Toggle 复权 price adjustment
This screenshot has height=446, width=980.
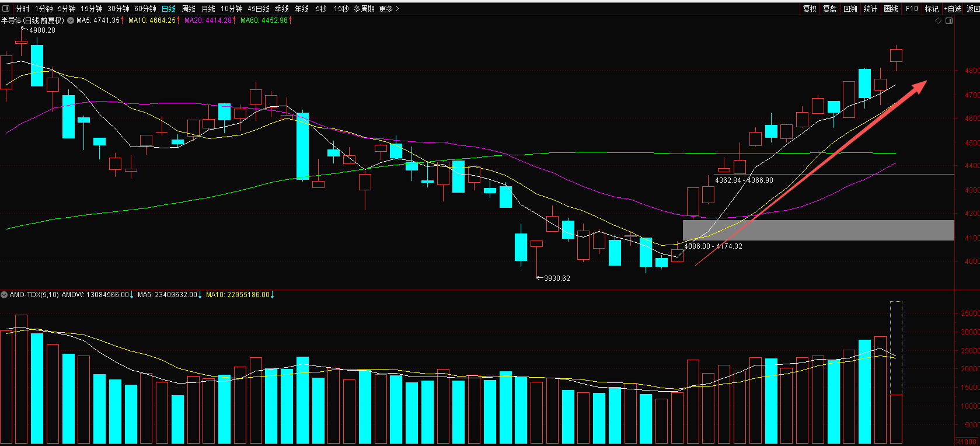tap(810, 9)
